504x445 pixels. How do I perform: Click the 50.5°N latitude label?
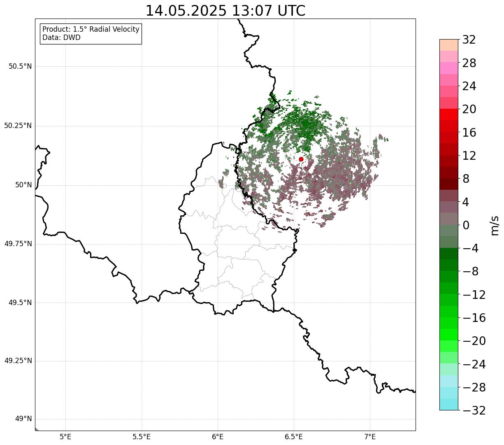point(20,66)
